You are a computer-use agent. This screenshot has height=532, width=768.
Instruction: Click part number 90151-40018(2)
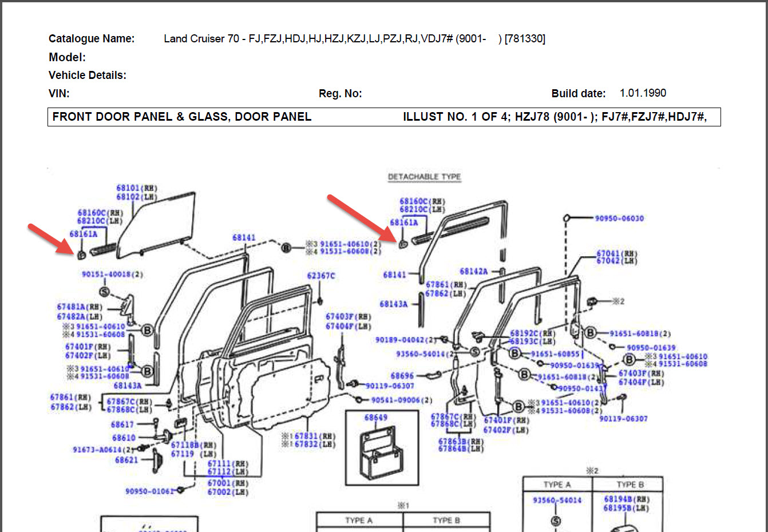tap(112, 275)
